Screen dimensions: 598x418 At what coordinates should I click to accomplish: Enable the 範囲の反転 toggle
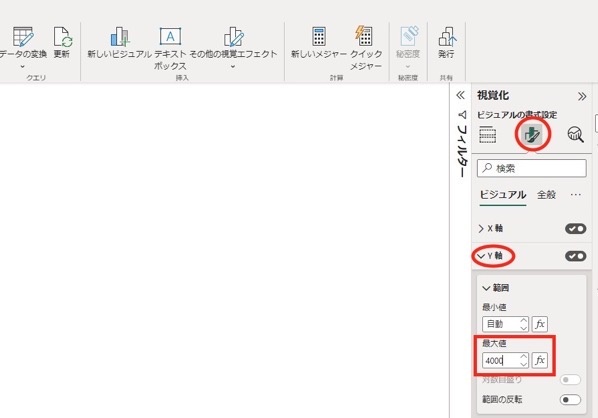point(570,400)
